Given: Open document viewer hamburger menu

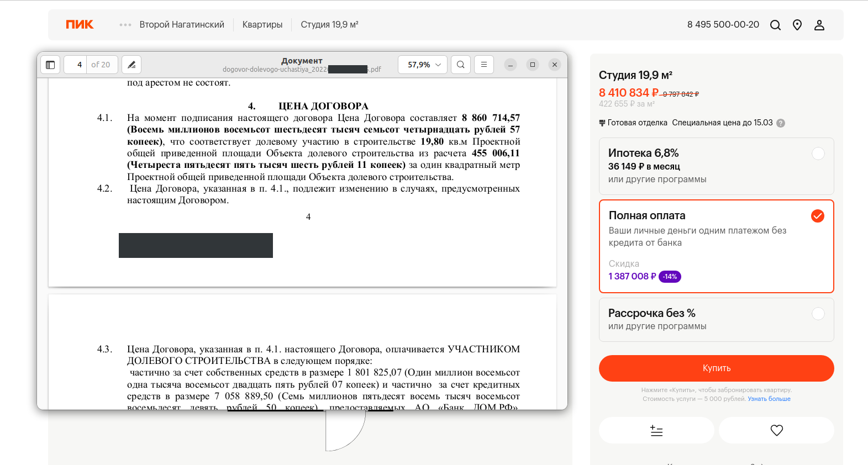Looking at the screenshot, I should pos(484,65).
